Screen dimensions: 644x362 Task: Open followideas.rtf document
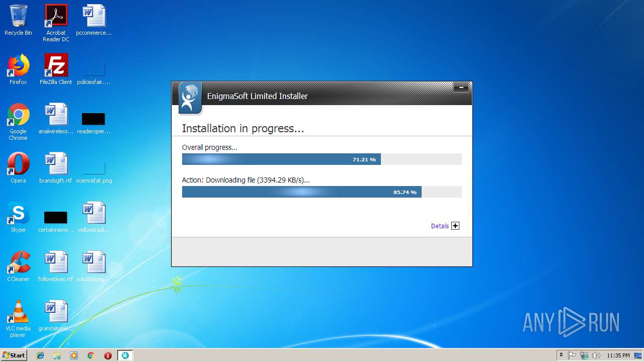click(56, 266)
